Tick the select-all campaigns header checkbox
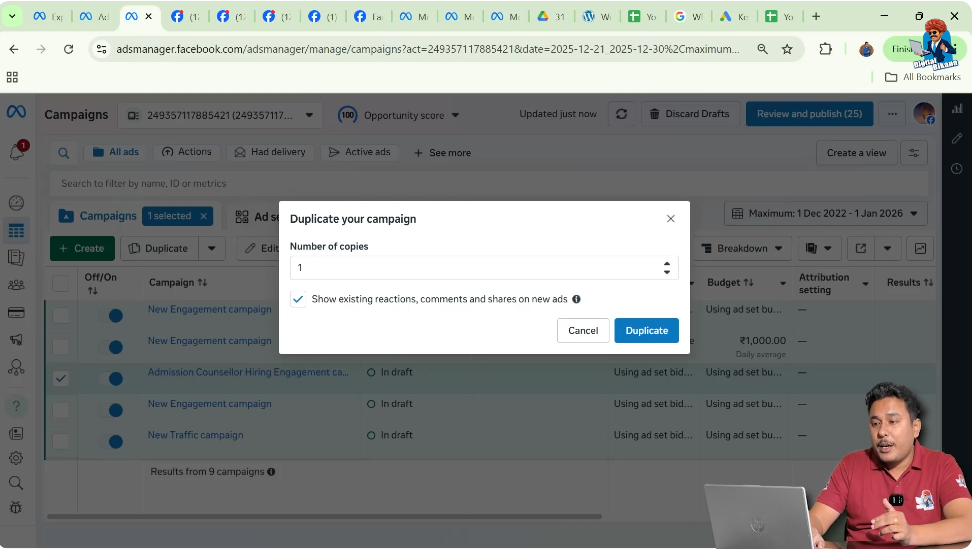The height and width of the screenshot is (550, 974). [x=60, y=283]
